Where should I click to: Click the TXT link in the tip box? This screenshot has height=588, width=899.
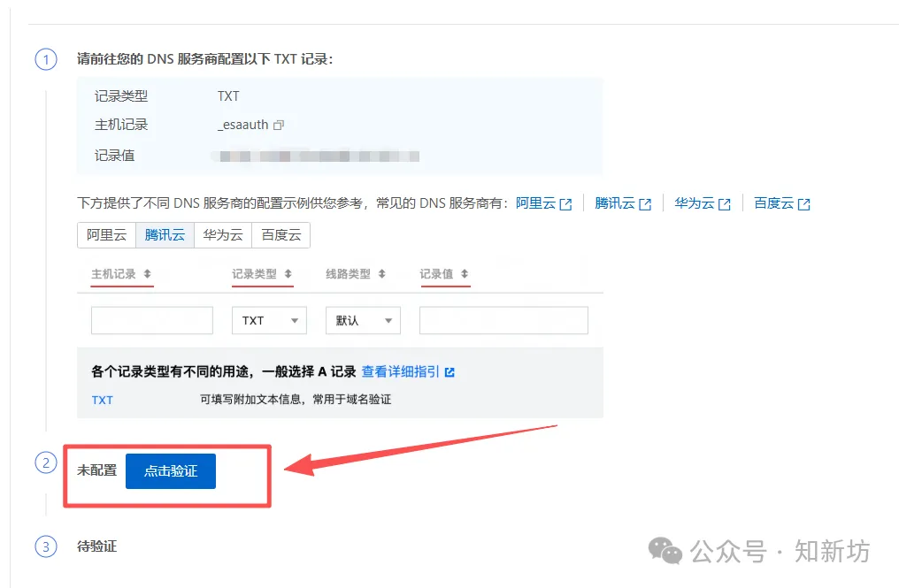102,400
